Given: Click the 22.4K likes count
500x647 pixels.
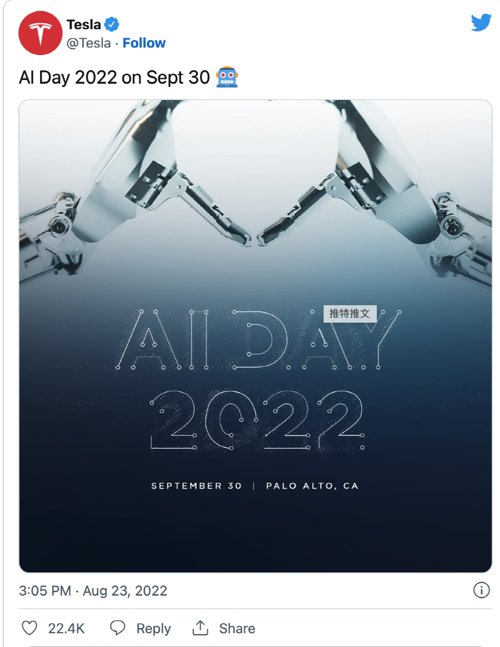Looking at the screenshot, I should pos(66,628).
